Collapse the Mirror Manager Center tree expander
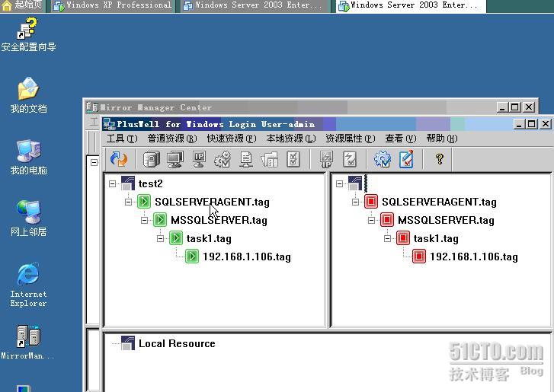554x392 pixels. tap(94, 162)
